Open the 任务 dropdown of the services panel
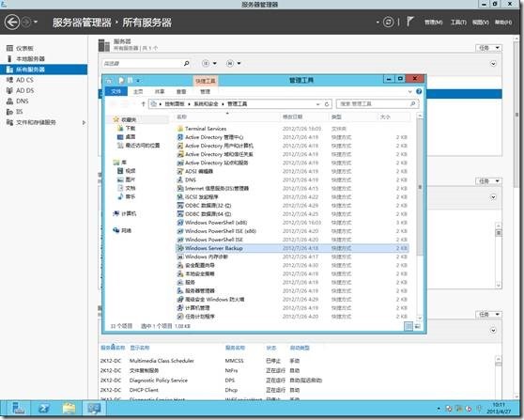This screenshot has height=420, width=524. click(489, 315)
